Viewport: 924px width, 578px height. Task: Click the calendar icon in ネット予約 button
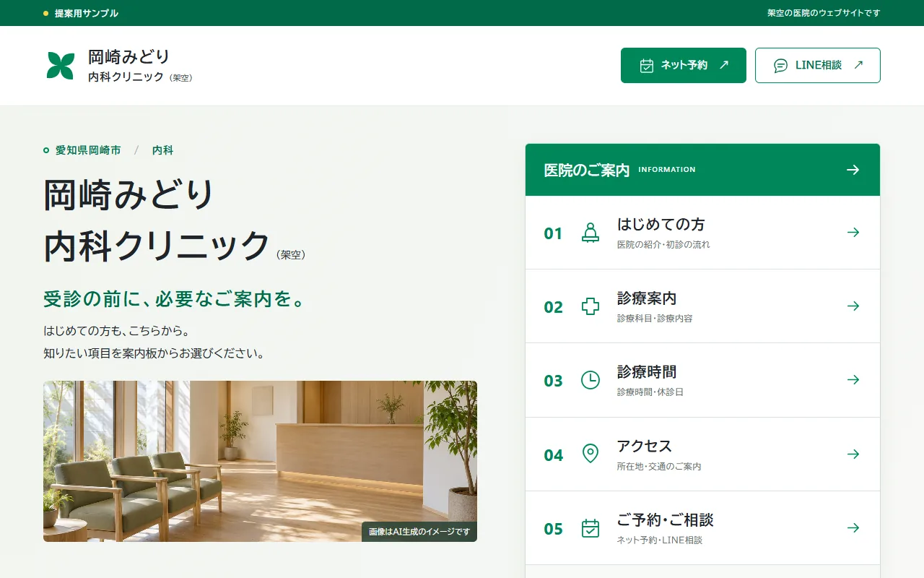click(647, 66)
